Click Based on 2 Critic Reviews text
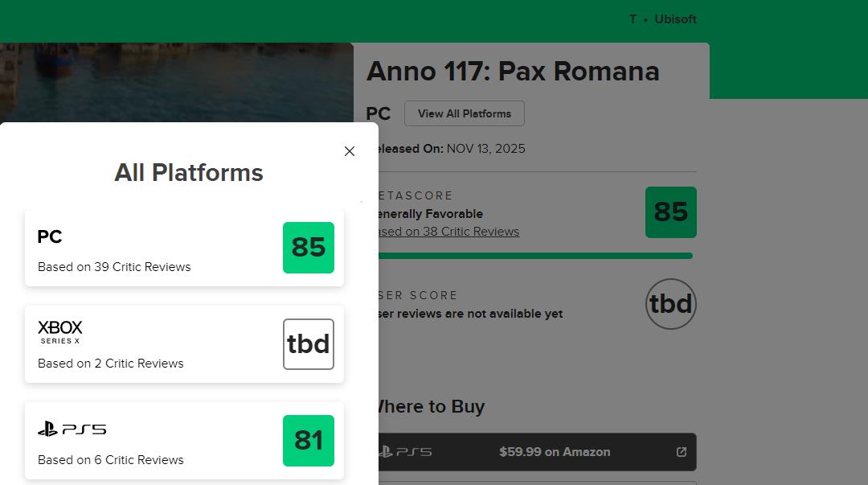The height and width of the screenshot is (485, 868). (111, 364)
